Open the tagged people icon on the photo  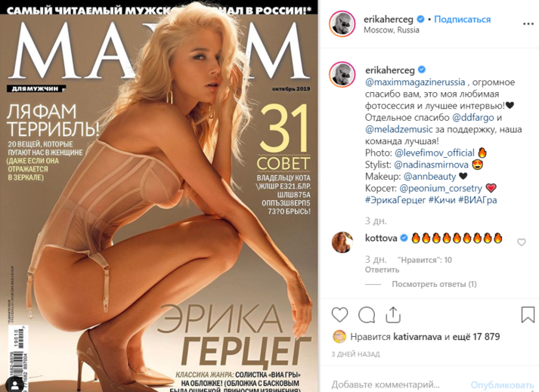coord(15,384)
